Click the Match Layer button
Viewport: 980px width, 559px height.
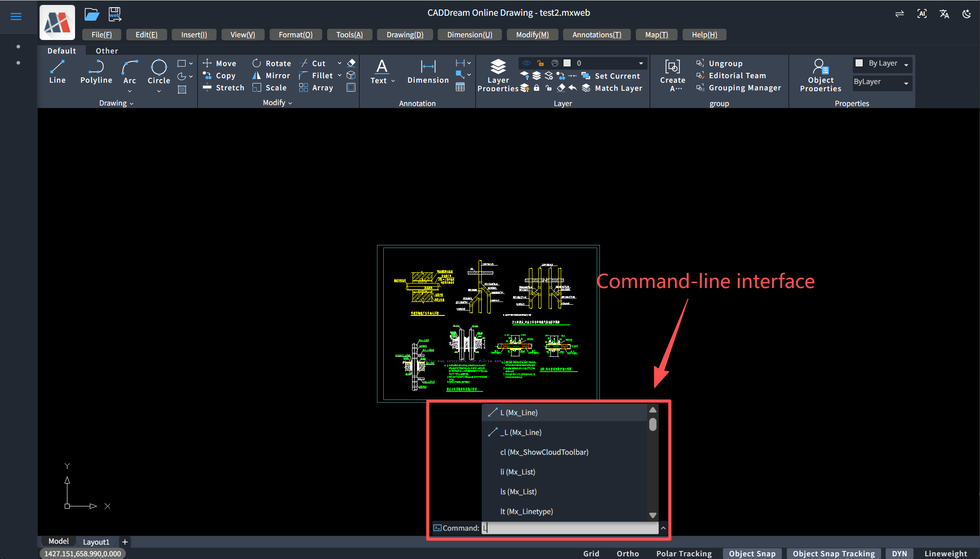click(x=612, y=88)
